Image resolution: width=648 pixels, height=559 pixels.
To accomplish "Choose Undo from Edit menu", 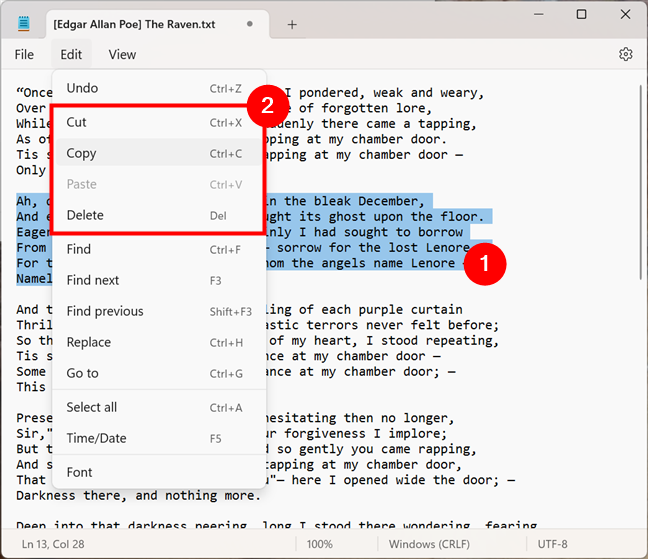I will point(159,88).
